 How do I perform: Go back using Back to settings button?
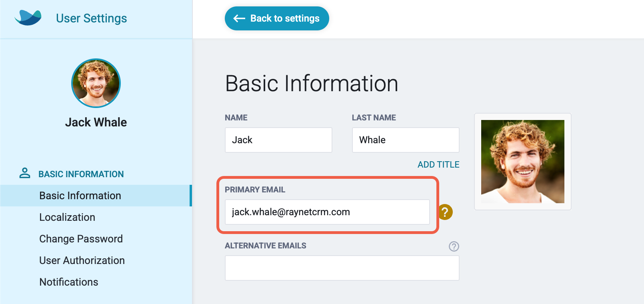tap(277, 18)
